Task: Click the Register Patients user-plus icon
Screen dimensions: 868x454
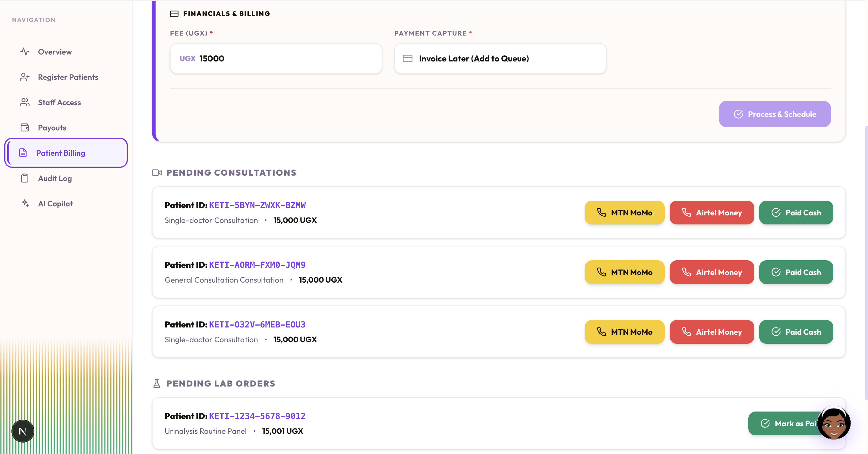Action: [25, 77]
